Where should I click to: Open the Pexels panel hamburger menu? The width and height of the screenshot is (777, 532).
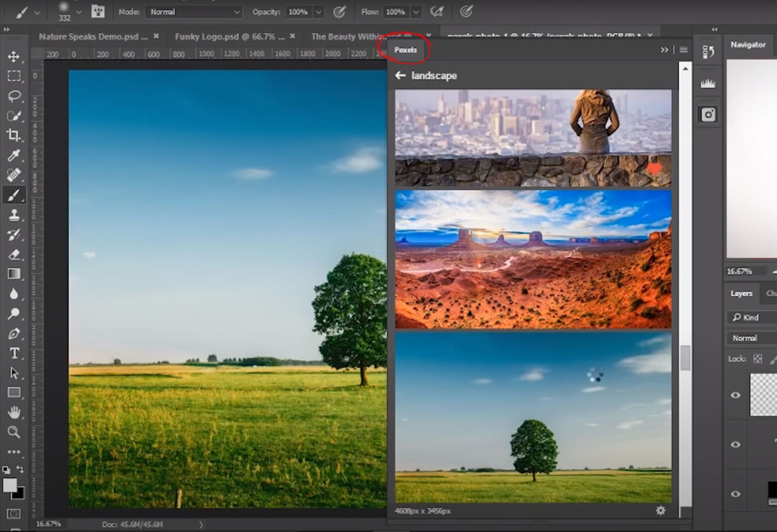click(x=683, y=50)
